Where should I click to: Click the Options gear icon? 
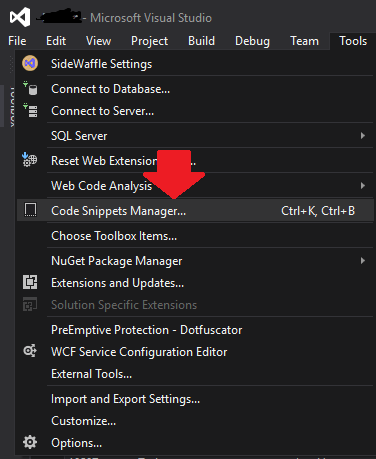[x=30, y=442]
